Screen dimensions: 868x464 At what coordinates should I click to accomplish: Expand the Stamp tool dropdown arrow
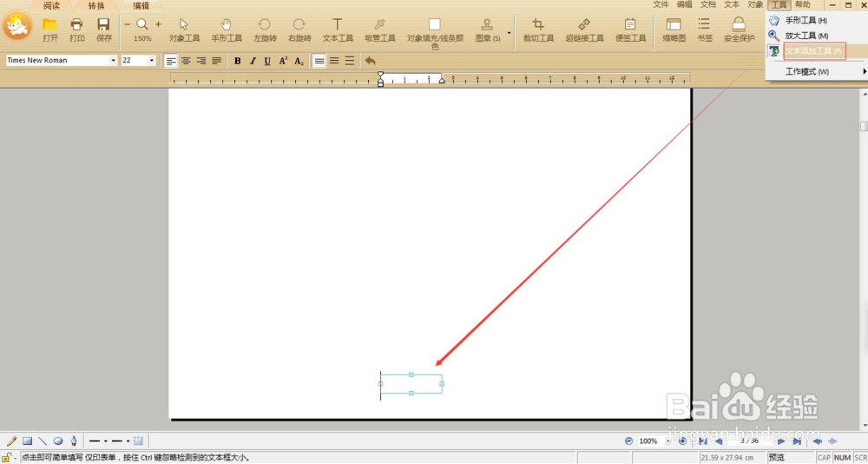tap(509, 32)
